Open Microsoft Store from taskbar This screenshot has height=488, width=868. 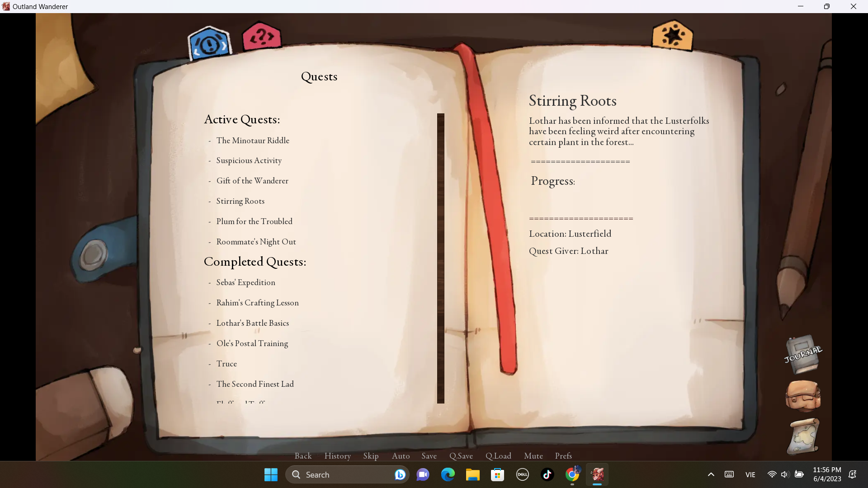tap(497, 474)
